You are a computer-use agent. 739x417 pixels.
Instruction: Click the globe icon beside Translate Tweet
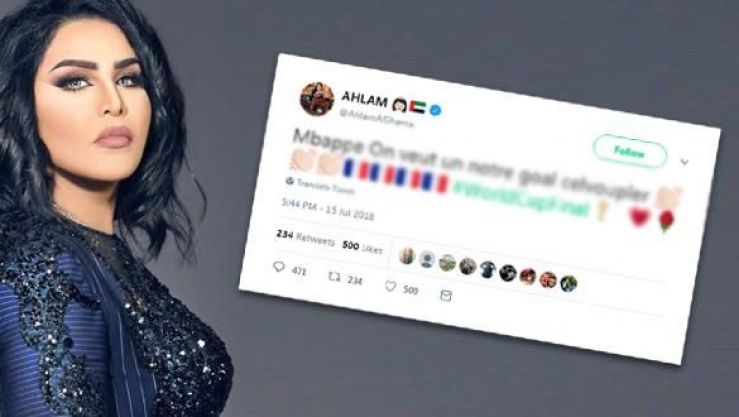click(290, 181)
